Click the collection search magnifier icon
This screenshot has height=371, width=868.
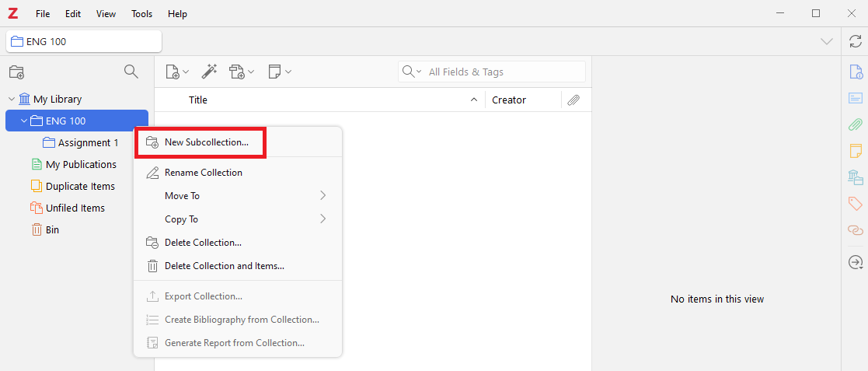coord(131,72)
